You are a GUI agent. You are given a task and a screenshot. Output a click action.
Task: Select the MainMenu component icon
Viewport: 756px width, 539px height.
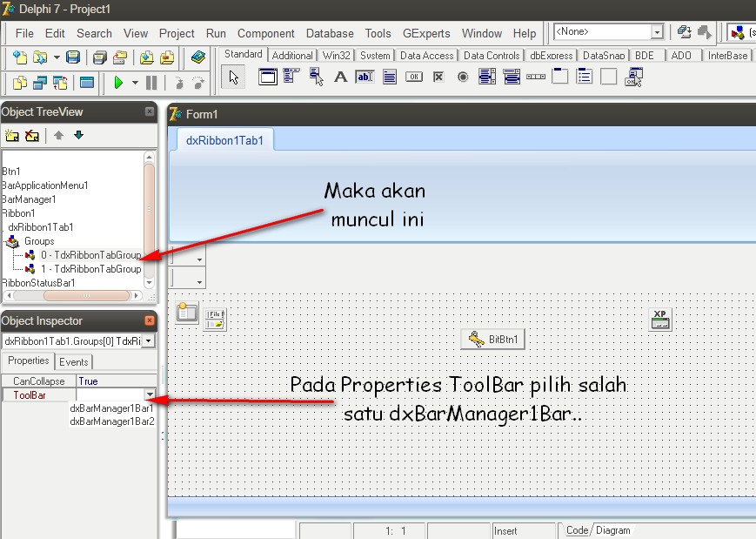coord(291,77)
